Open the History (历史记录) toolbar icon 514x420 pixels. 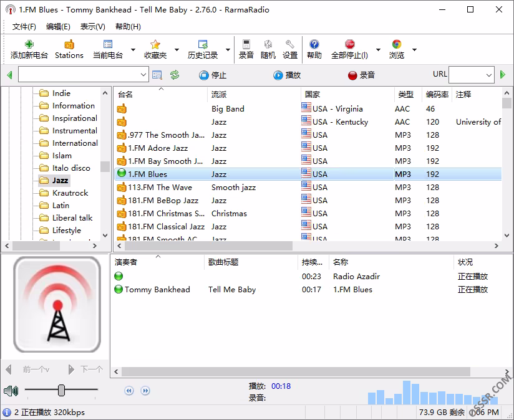point(203,44)
